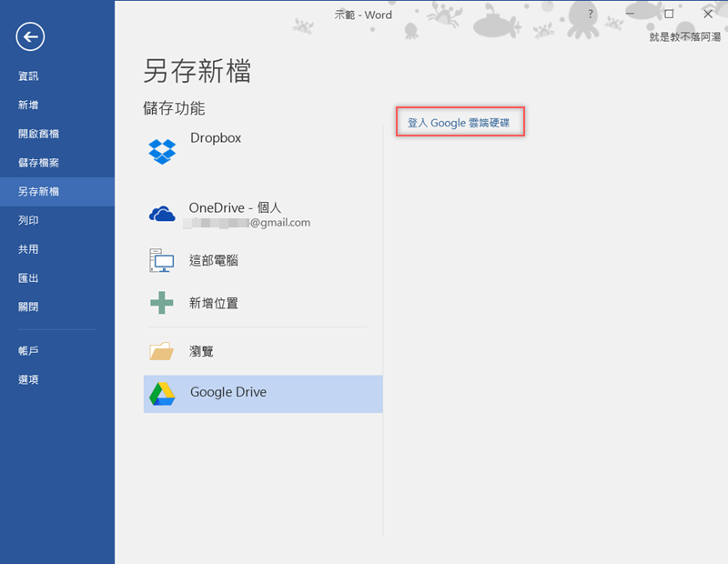Click the This PC computer icon

coord(162,260)
